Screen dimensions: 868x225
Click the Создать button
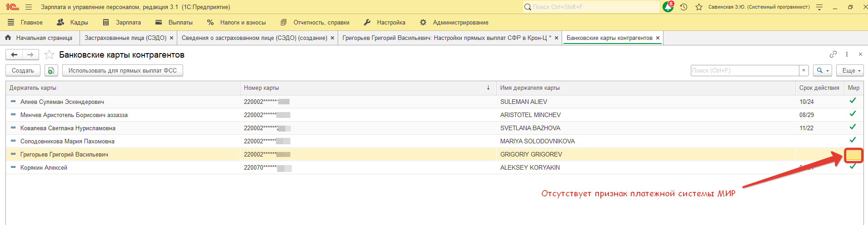[x=23, y=70]
